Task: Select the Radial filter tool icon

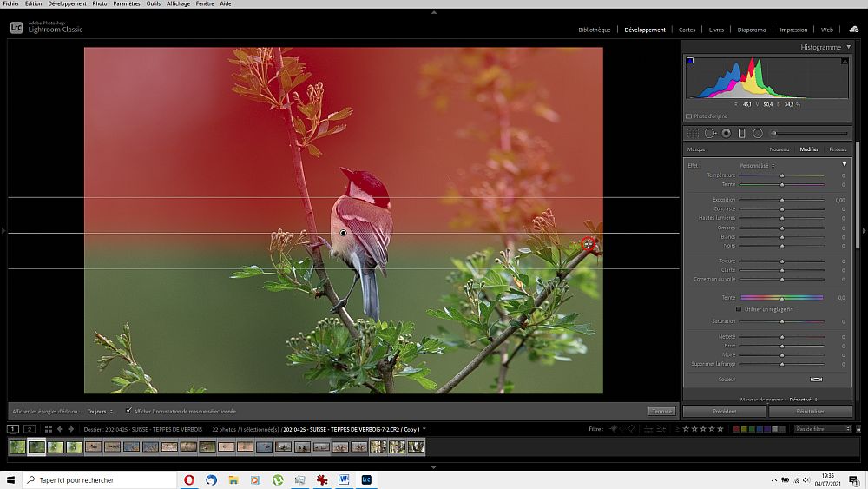Action: [758, 133]
